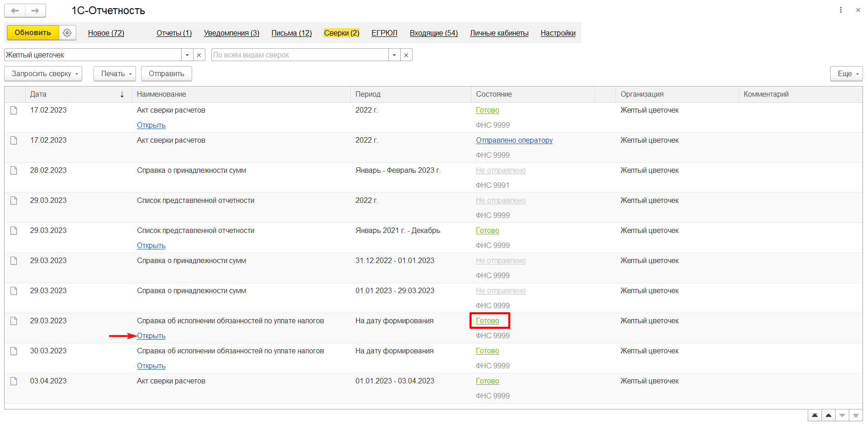Jump to the first row of the list
The height and width of the screenshot is (424, 868).
point(815,415)
